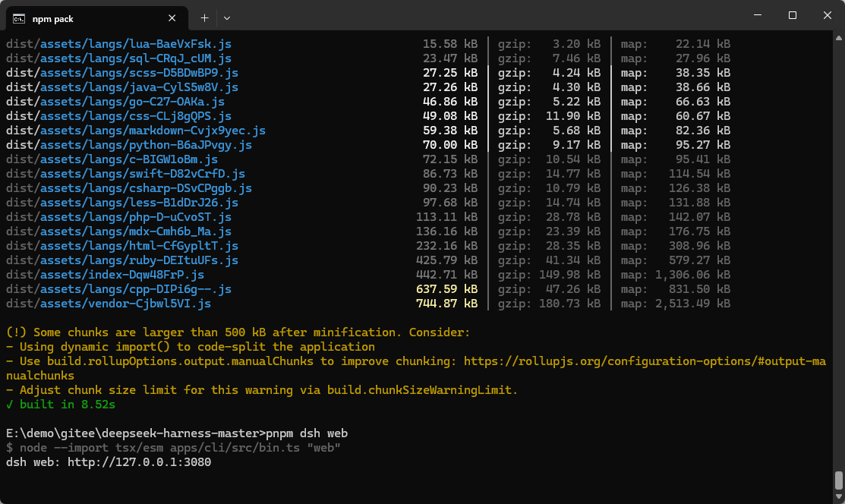Click the scrollbar up arrow

point(838,38)
